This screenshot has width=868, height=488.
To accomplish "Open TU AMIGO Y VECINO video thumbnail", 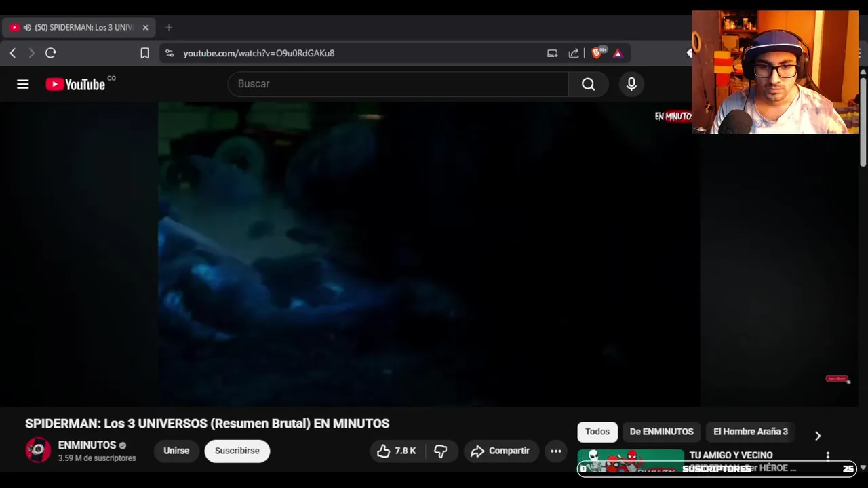I will point(631,461).
